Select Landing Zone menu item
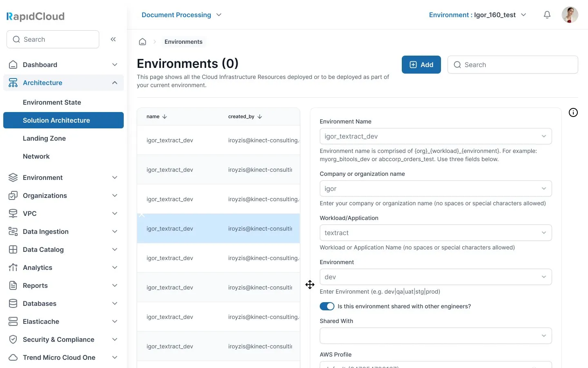Image resolution: width=588 pixels, height=368 pixels. (x=44, y=138)
